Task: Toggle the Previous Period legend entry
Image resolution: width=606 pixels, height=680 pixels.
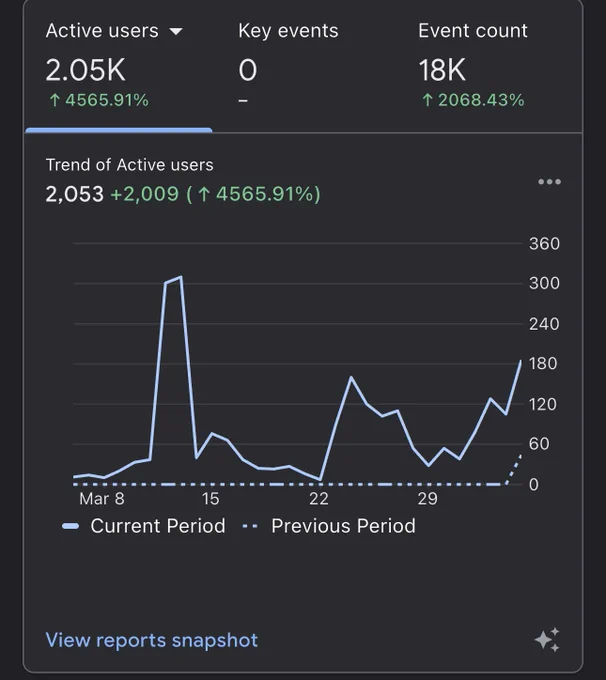Action: pyautogui.click(x=328, y=526)
